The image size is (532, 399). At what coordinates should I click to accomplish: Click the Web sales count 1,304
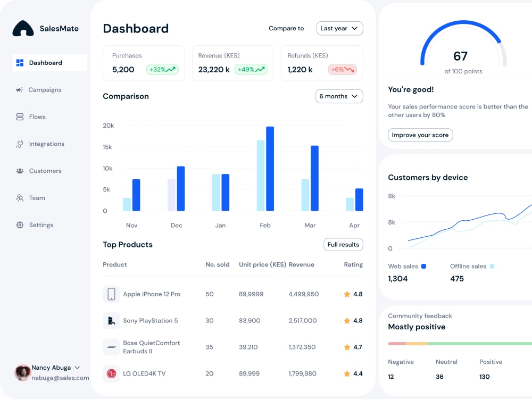(398, 279)
